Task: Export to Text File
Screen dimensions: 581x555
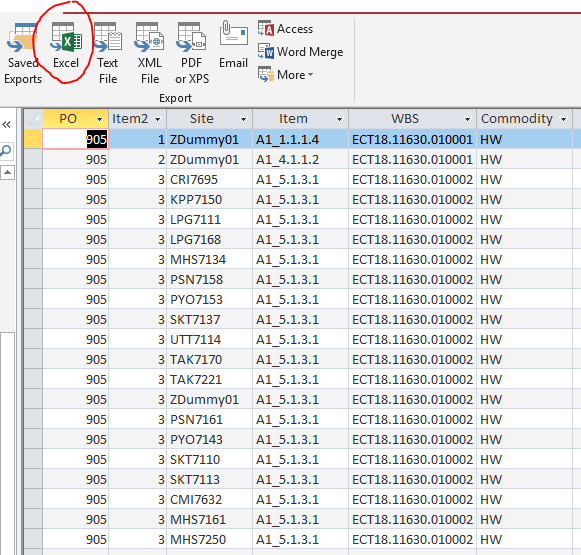Action: (x=108, y=53)
